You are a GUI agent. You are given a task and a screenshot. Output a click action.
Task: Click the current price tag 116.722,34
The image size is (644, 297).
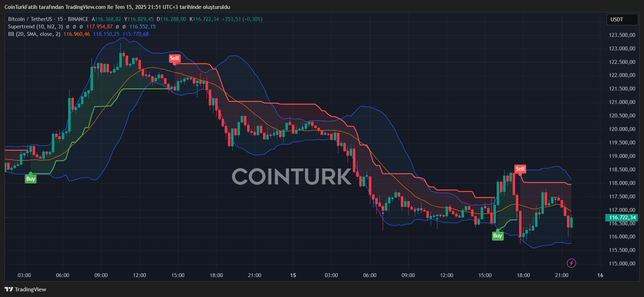(622, 218)
